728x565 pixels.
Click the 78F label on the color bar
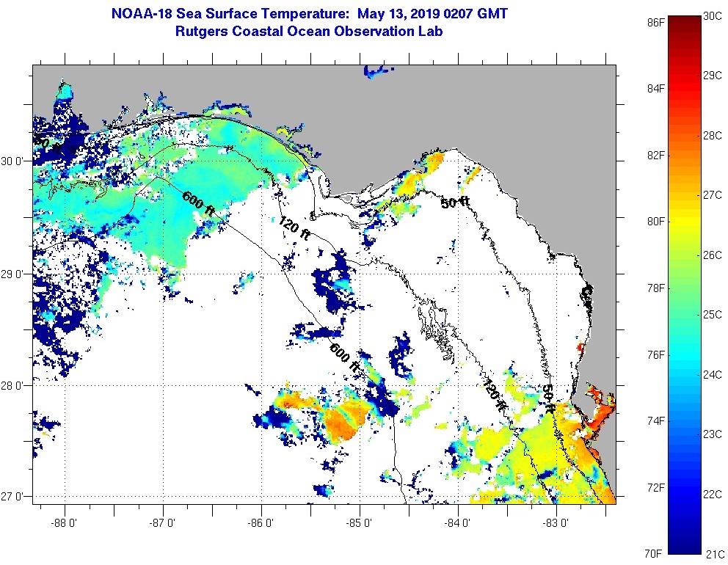click(655, 288)
